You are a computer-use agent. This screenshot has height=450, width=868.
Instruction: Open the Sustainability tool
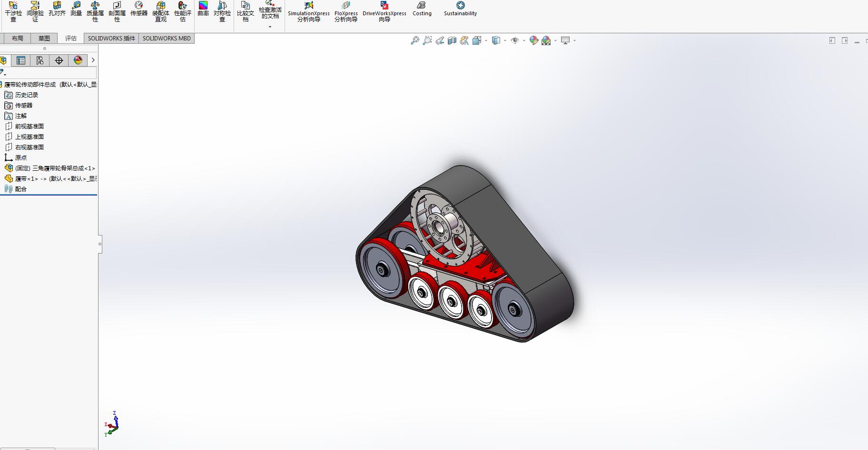(x=460, y=9)
